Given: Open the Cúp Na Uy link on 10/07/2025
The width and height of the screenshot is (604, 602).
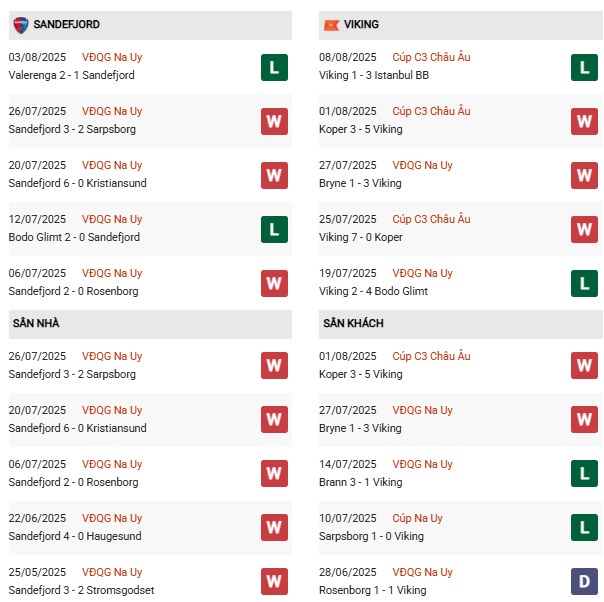Looking at the screenshot, I should tap(418, 519).
